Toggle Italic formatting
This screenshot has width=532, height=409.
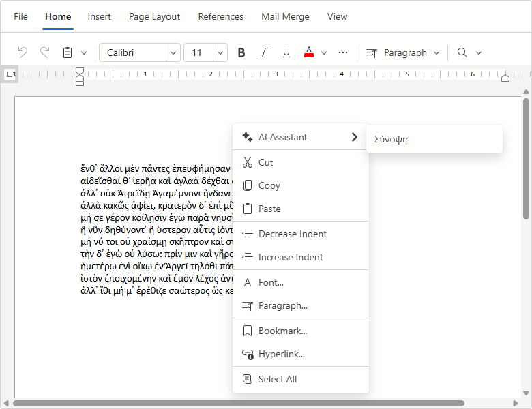pos(264,52)
